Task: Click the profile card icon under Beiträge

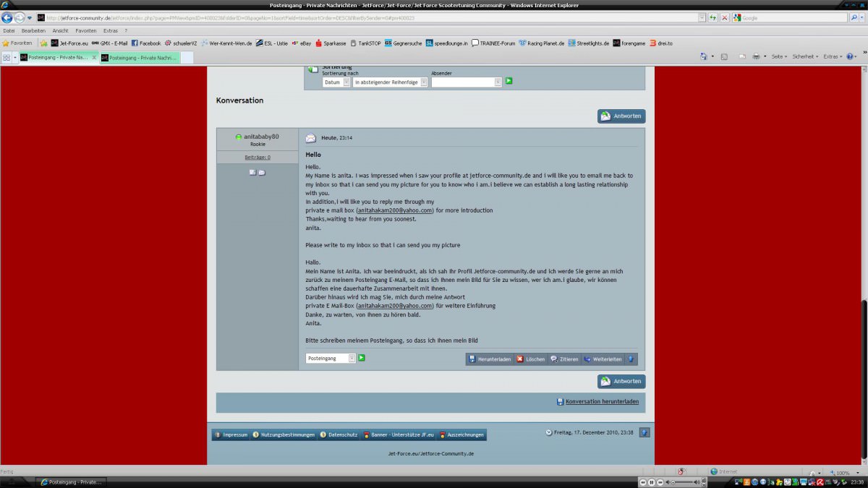Action: point(252,172)
